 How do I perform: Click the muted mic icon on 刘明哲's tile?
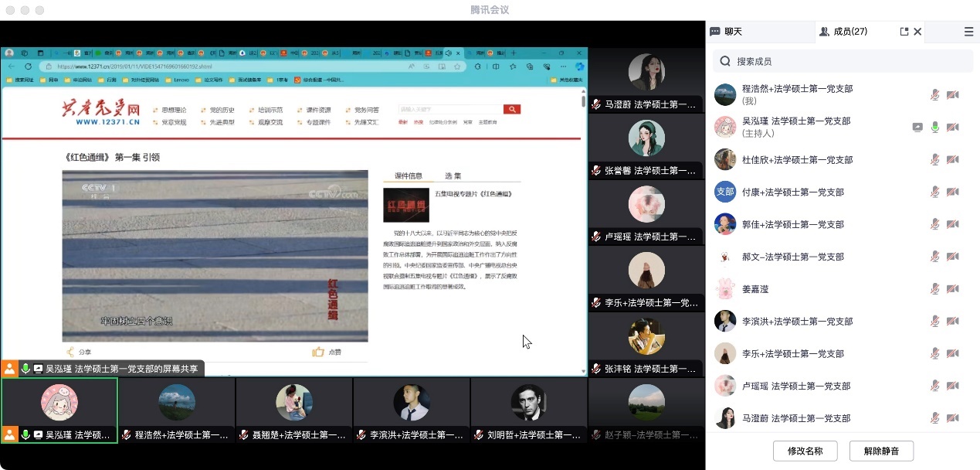pyautogui.click(x=479, y=435)
